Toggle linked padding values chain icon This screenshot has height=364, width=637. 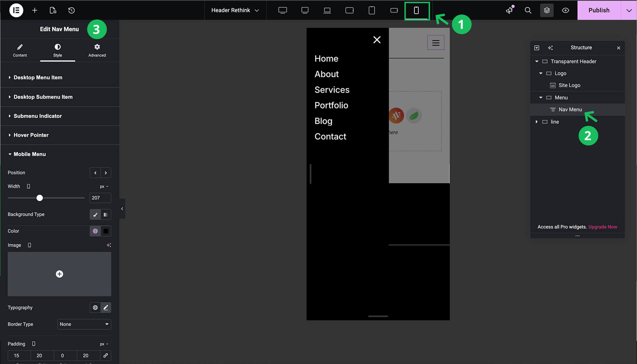pyautogui.click(x=106, y=355)
